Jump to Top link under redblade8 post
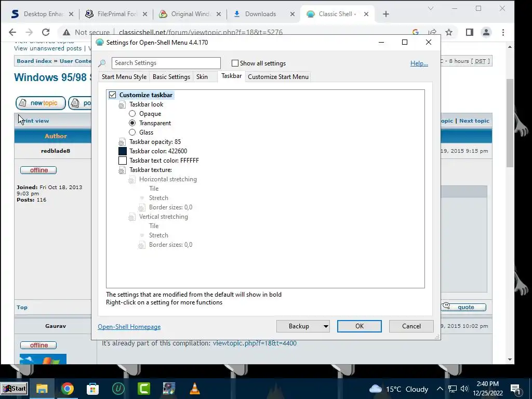 pos(22,307)
